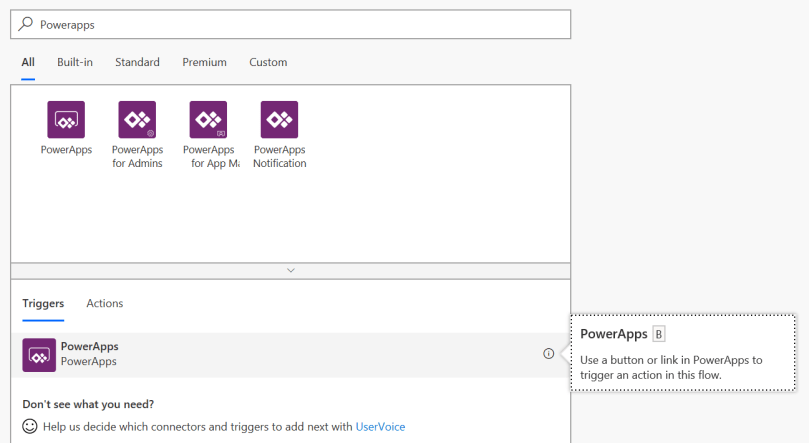Open the Standard connectors tab
809x443 pixels.
[x=137, y=62]
